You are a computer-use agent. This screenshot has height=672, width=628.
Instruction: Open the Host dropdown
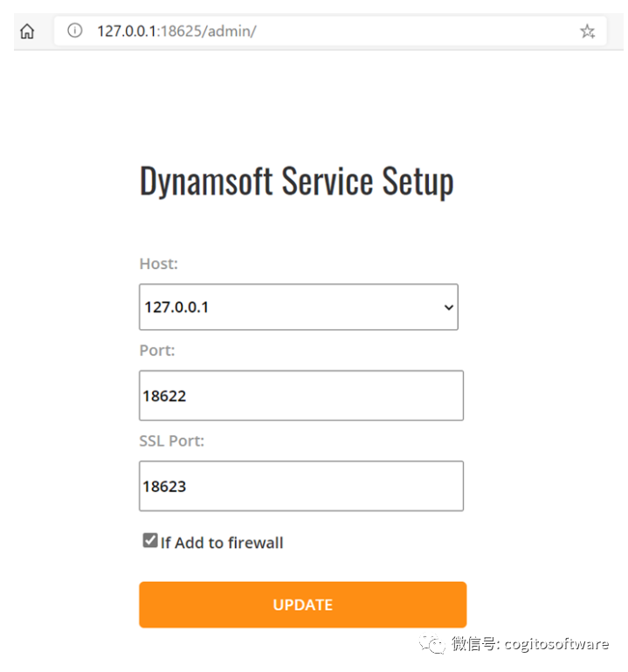click(299, 307)
